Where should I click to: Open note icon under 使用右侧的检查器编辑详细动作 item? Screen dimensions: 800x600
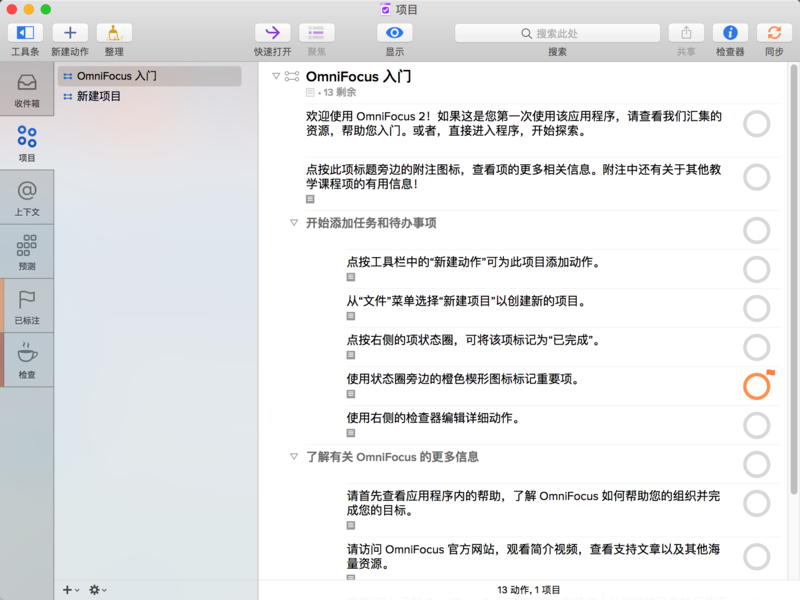(351, 433)
